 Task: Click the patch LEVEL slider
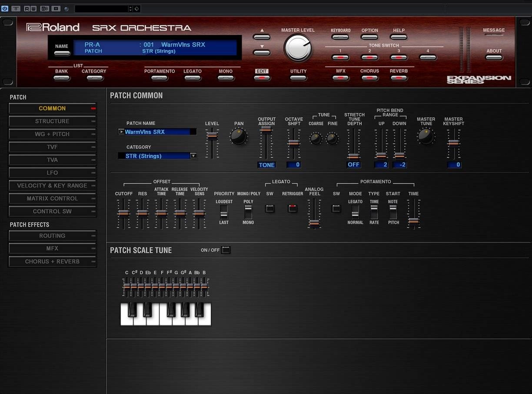(x=212, y=135)
